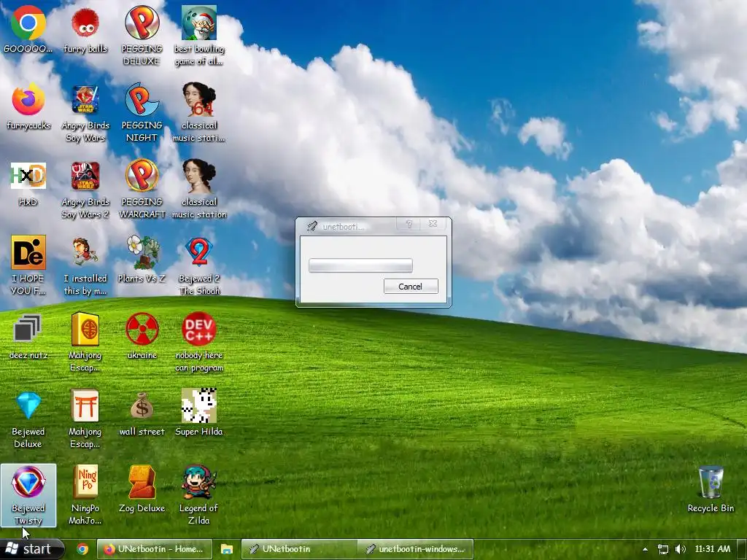Switch to the UNetbootin taskbar button
The image size is (747, 560).
pos(299,549)
